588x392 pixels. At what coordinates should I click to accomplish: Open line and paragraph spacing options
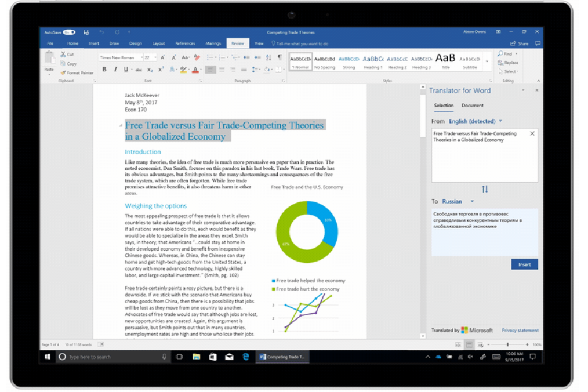(x=255, y=70)
